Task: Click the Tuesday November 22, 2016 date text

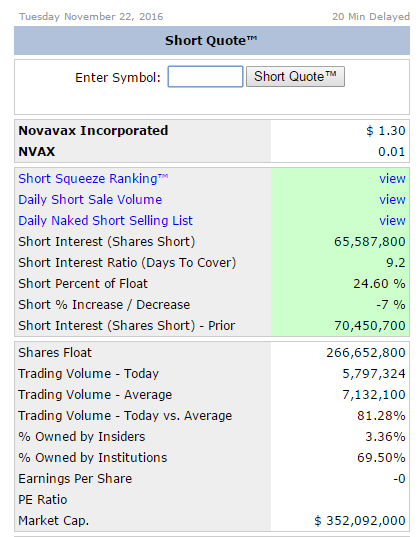Action: (x=91, y=16)
